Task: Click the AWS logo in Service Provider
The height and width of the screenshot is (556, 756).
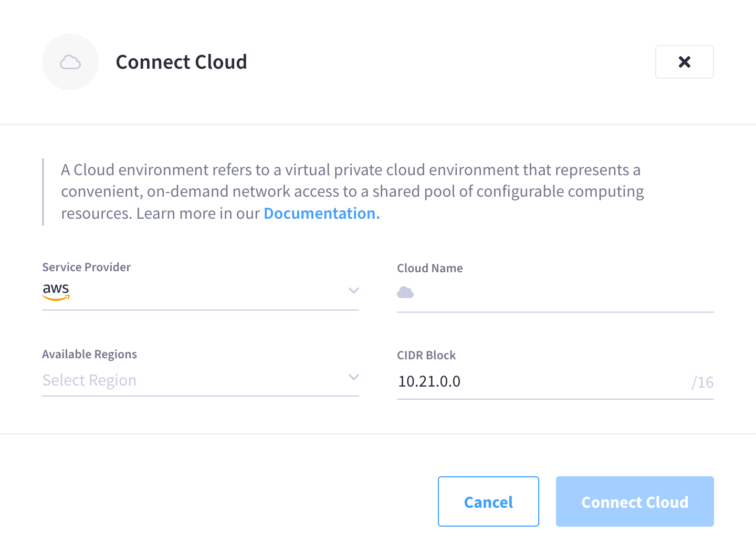Action: 56,292
